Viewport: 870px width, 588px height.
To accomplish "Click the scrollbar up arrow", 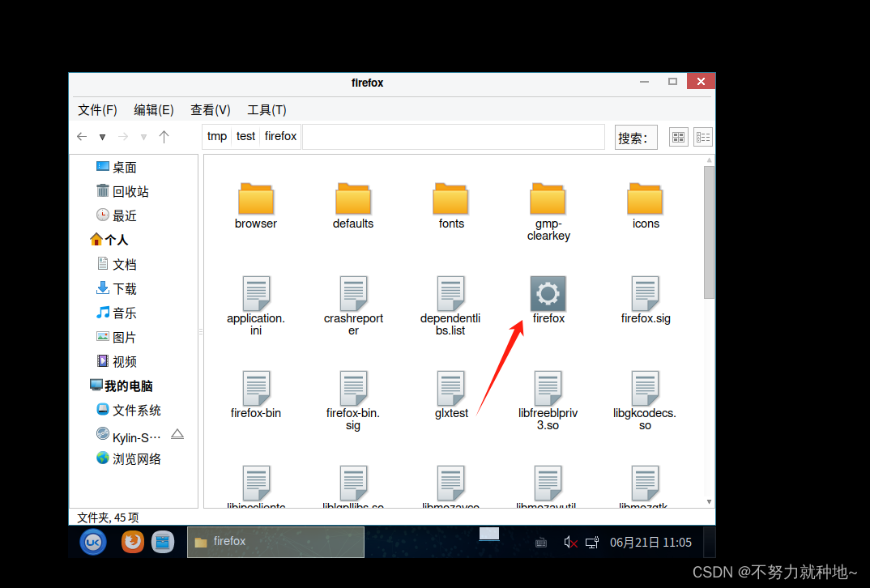I will (709, 160).
